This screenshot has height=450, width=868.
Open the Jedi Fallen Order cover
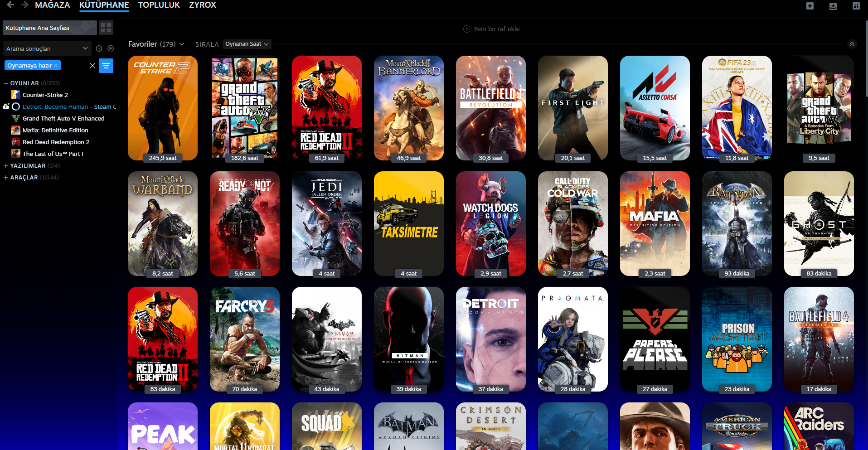(x=327, y=223)
